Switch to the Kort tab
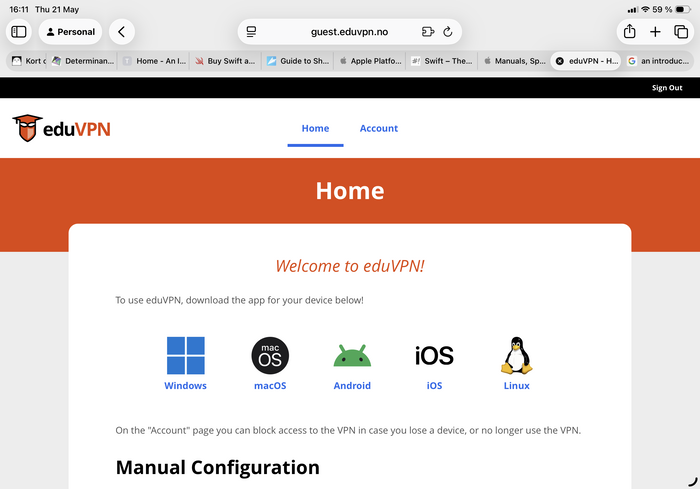Image resolution: width=700 pixels, height=489 pixels. 28,61
